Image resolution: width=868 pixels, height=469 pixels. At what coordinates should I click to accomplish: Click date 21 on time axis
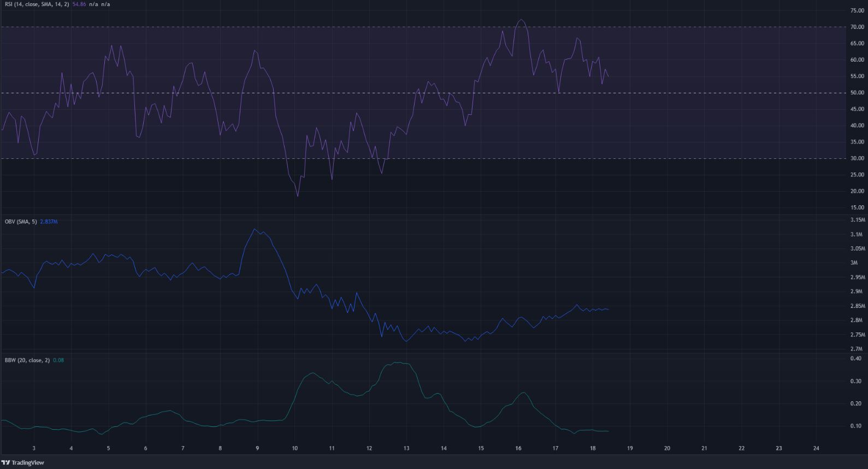(x=704, y=448)
